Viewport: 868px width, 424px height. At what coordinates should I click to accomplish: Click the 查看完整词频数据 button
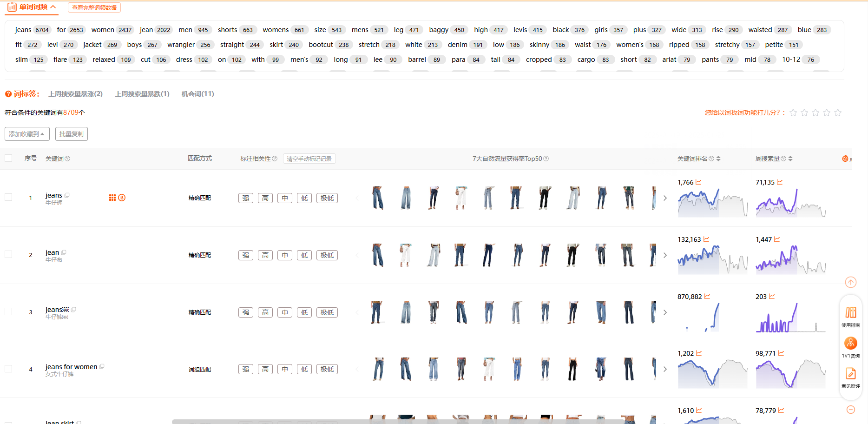(94, 7)
